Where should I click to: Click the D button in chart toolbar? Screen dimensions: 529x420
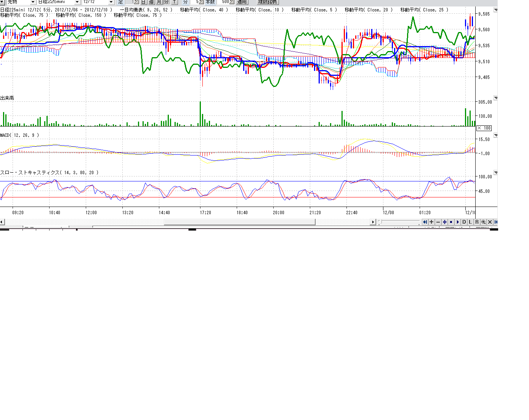coord(464,222)
